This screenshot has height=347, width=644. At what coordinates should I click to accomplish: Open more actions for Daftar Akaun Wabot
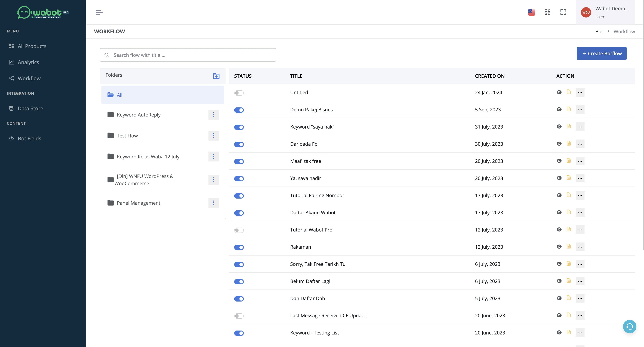pyautogui.click(x=580, y=212)
